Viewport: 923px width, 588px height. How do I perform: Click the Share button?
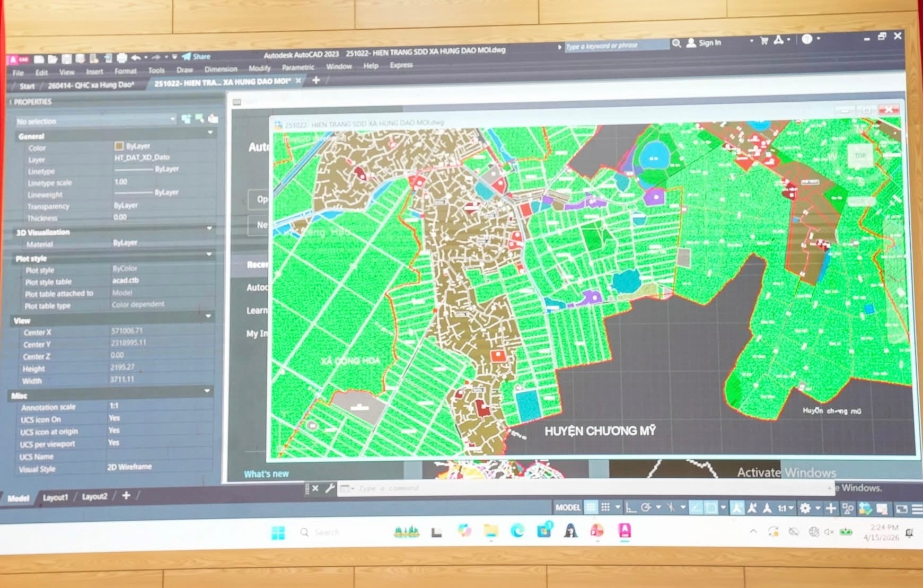(x=196, y=56)
